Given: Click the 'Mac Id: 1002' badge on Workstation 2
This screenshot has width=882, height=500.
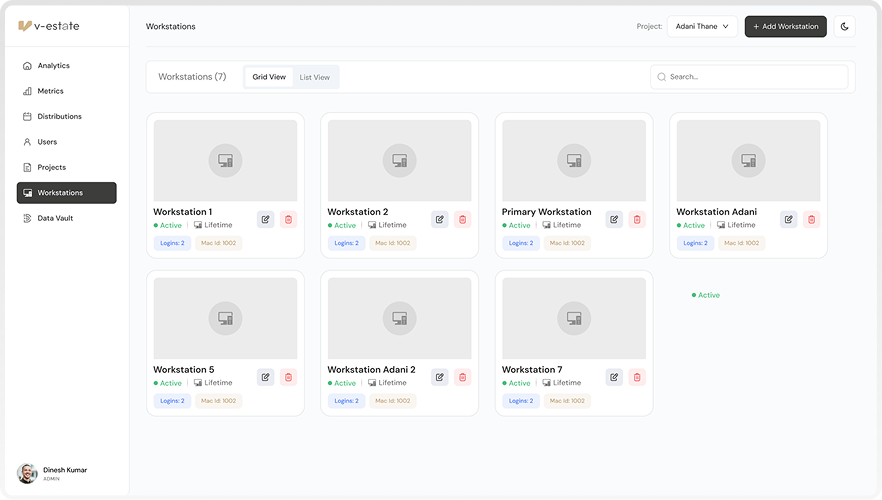Looking at the screenshot, I should tap(393, 243).
